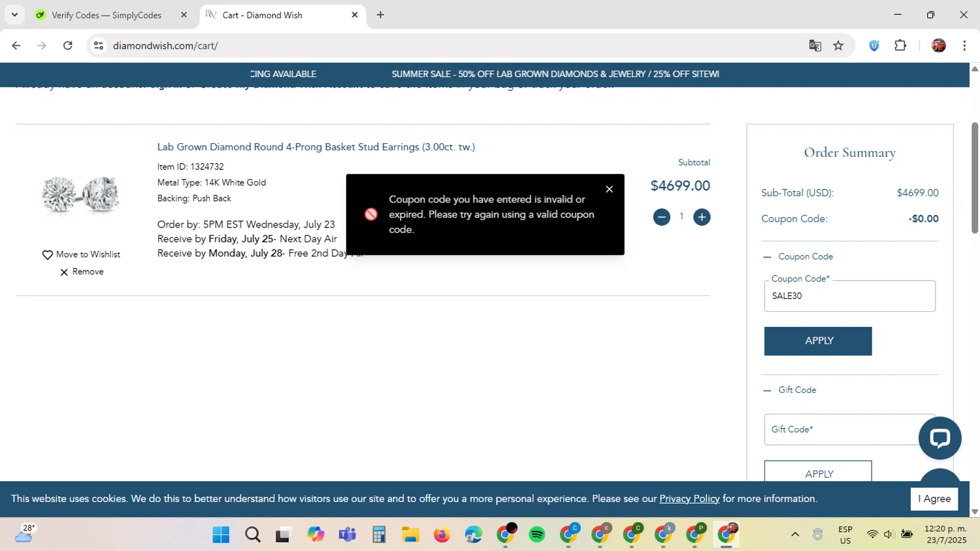
Task: Open the Wi-Fi network tray icon
Action: 872,535
